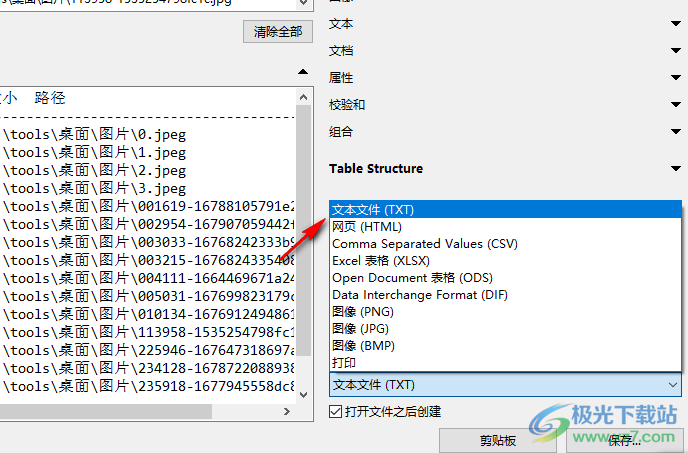Click the row starting 002954-167907059442
688x453 pixels.
tap(148, 224)
